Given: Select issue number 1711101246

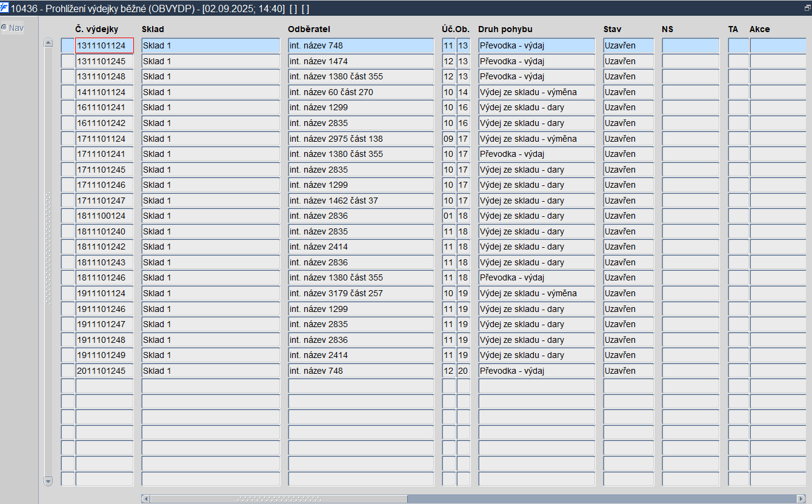Looking at the screenshot, I should 104,185.
